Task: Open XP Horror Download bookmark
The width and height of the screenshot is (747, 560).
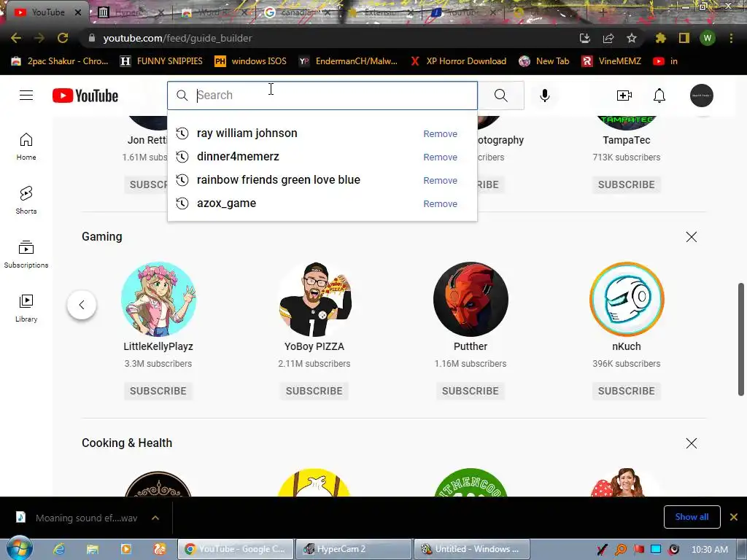Action: [x=458, y=61]
